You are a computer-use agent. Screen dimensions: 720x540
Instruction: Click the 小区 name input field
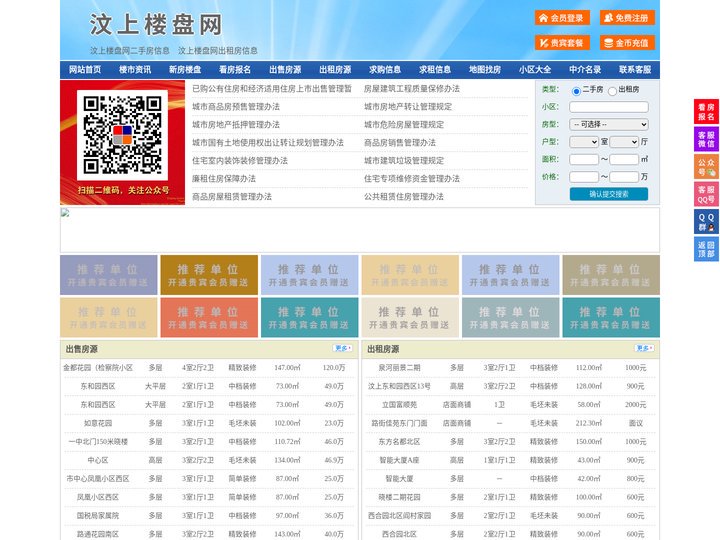click(x=609, y=107)
